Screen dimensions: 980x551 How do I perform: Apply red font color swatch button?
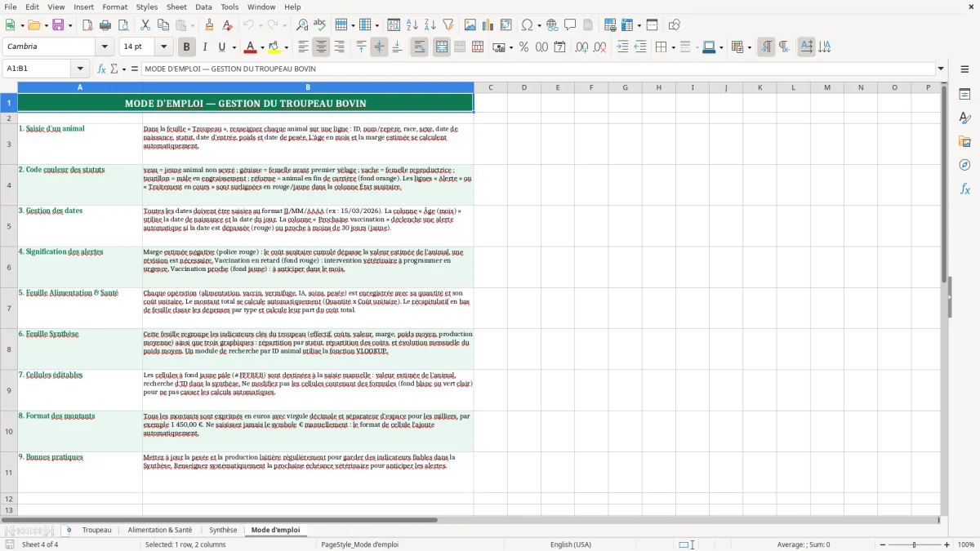[251, 47]
